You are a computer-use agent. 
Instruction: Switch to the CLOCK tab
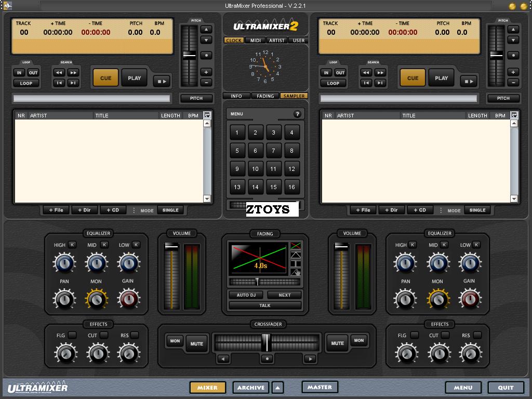(234, 41)
